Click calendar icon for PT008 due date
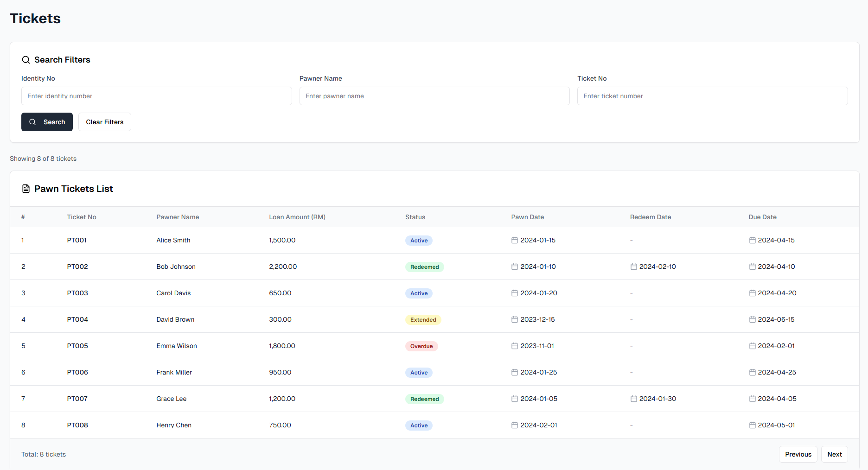 tap(752, 425)
